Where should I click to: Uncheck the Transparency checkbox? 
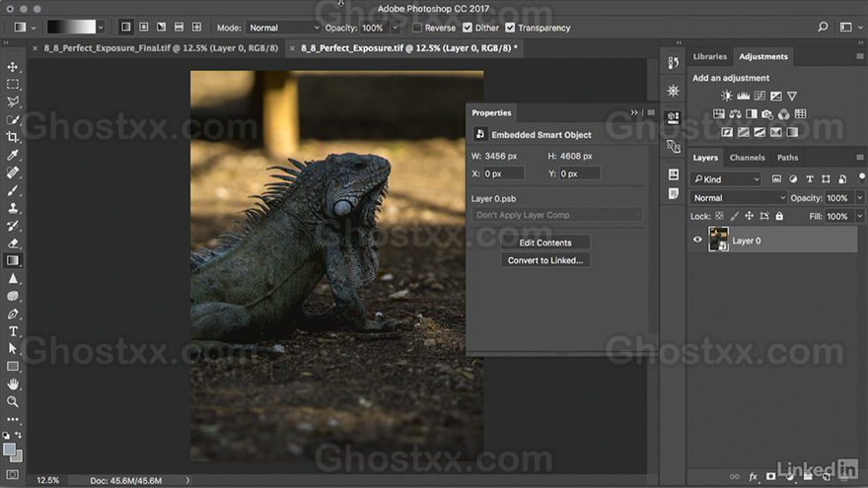tap(510, 28)
